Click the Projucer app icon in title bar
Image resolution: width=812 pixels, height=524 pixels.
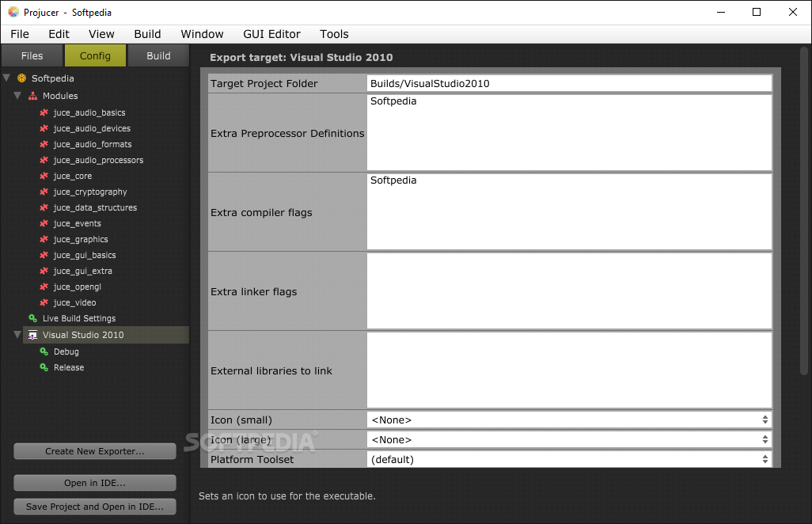(13, 12)
